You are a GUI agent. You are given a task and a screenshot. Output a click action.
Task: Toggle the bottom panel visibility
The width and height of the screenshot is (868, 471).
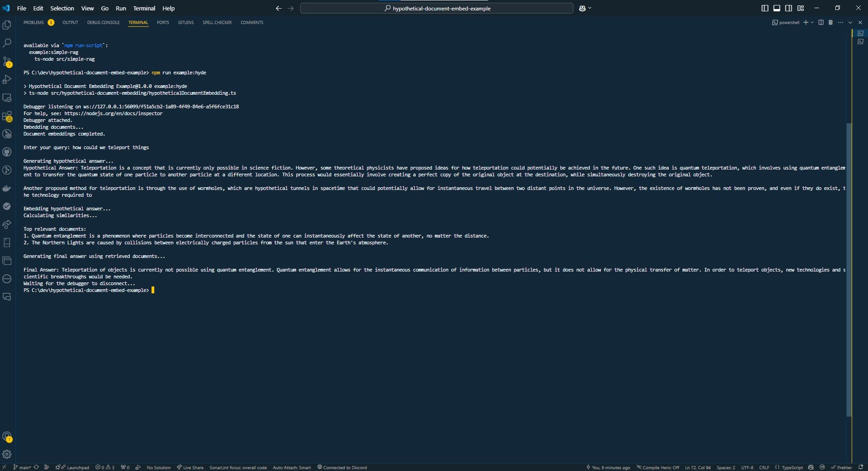[x=777, y=8]
